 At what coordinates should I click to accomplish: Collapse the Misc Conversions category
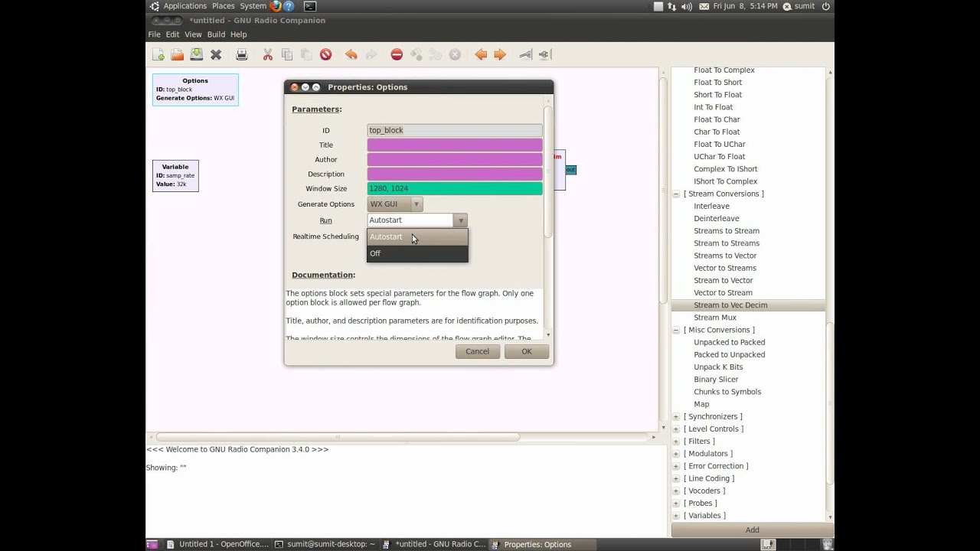coord(676,330)
